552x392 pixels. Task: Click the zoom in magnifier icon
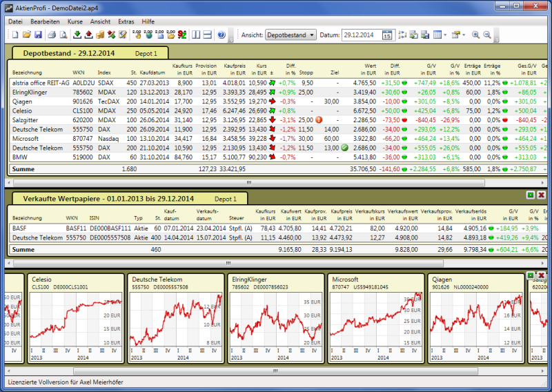coord(475,35)
